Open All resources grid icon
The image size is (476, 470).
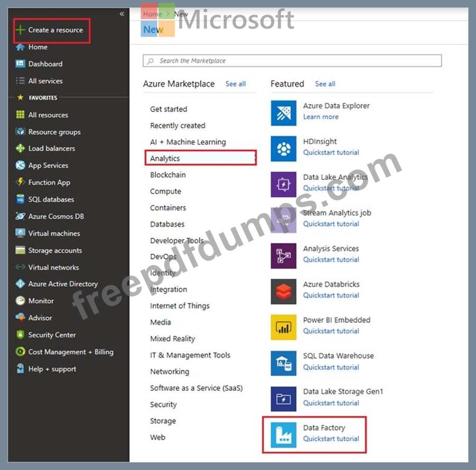tap(20, 115)
